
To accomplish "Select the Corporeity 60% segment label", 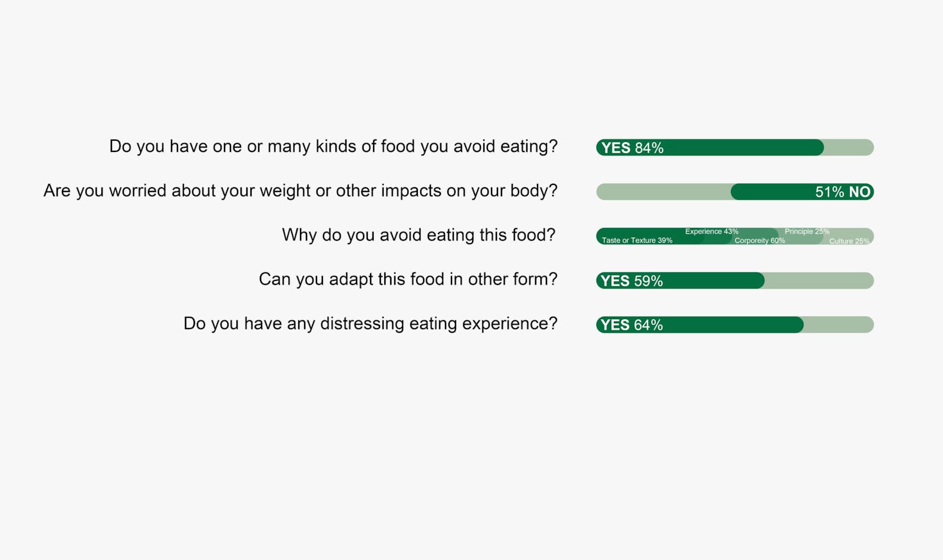I will pos(759,240).
